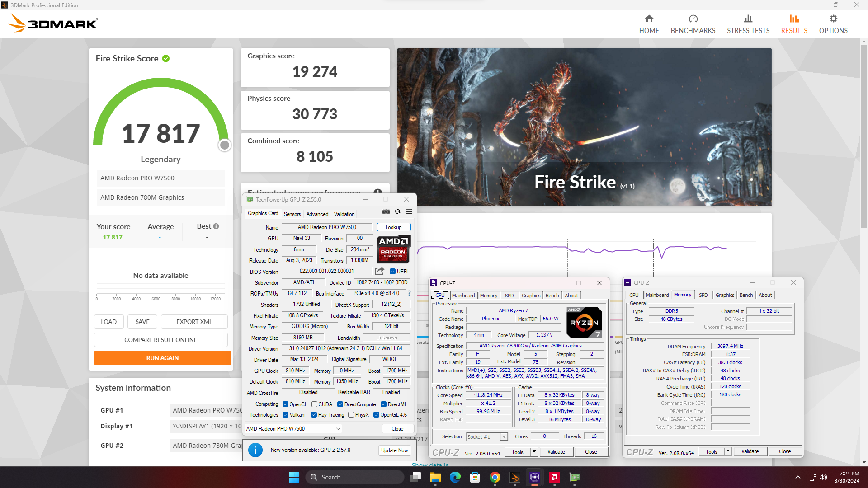The height and width of the screenshot is (488, 868).
Task: Click the LOAD button
Action: click(108, 322)
